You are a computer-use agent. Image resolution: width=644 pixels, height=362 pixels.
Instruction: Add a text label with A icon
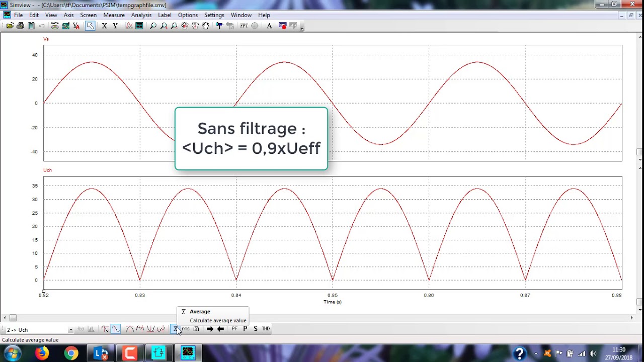pyautogui.click(x=269, y=26)
